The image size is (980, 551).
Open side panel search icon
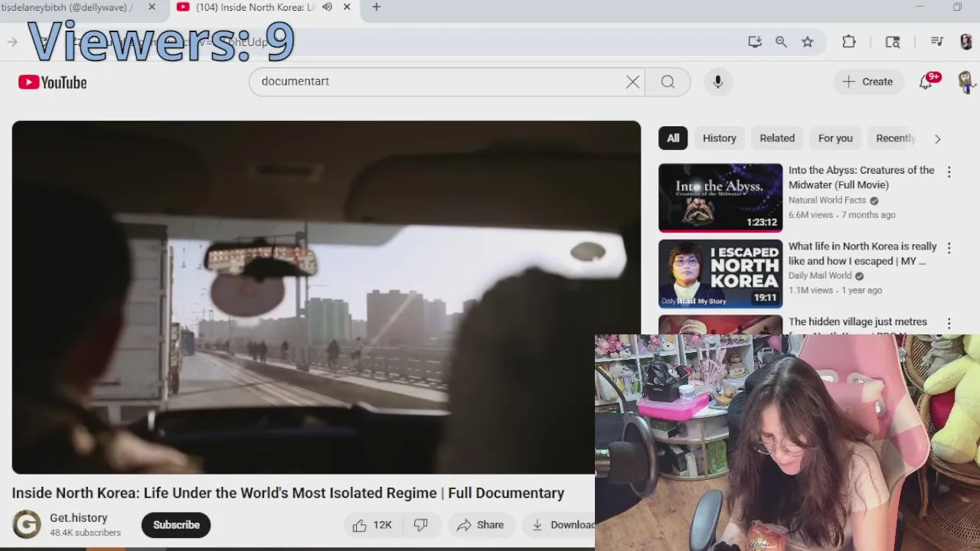[893, 42]
